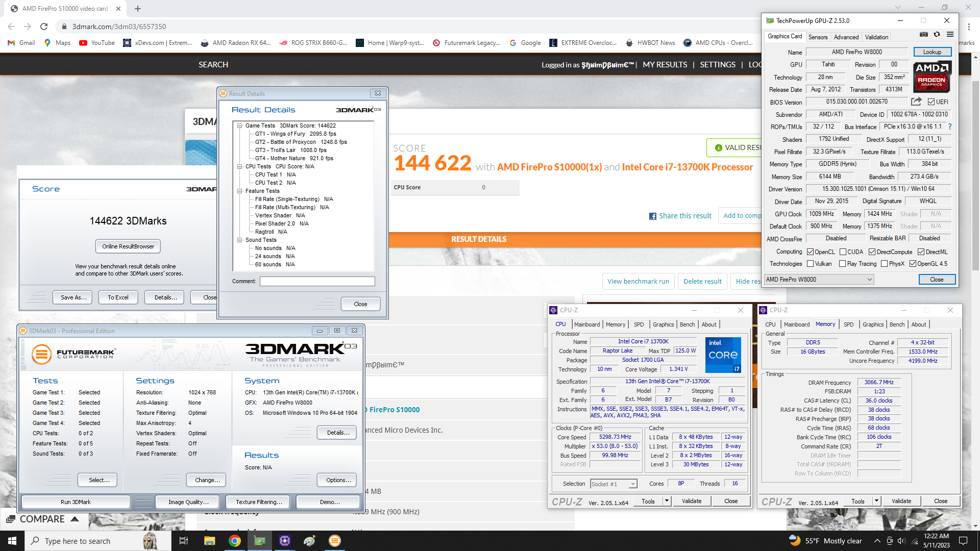
Task: Toggle the Vulkan checkbox
Action: pos(810,264)
